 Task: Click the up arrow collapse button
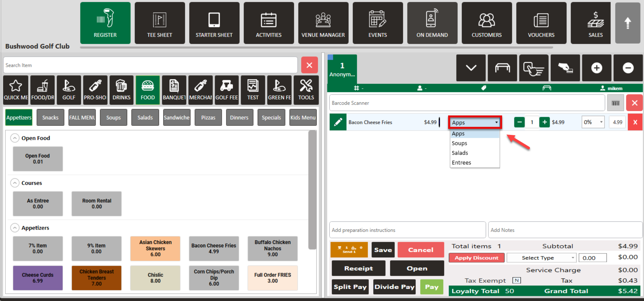pyautogui.click(x=628, y=23)
